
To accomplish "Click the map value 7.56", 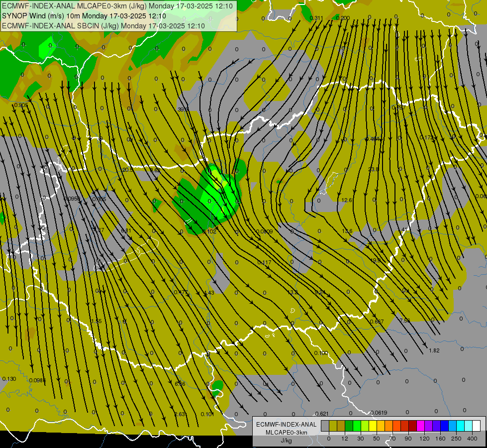I will [x=405, y=321].
